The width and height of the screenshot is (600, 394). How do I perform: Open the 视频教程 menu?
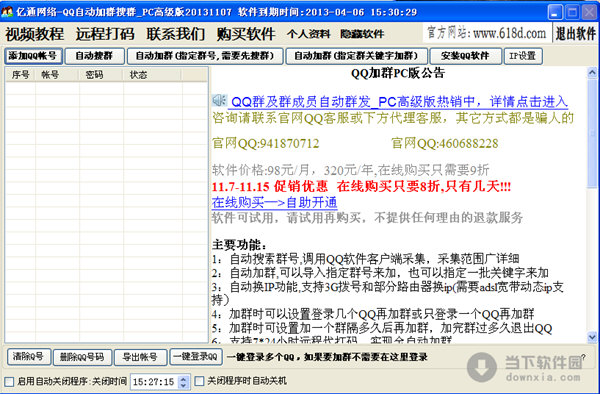(34, 34)
